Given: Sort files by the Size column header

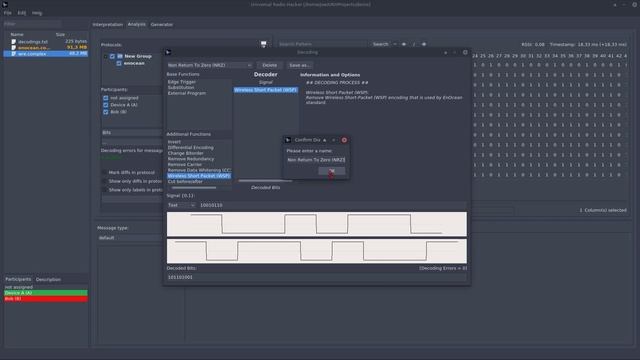Looking at the screenshot, I should (x=60, y=35).
